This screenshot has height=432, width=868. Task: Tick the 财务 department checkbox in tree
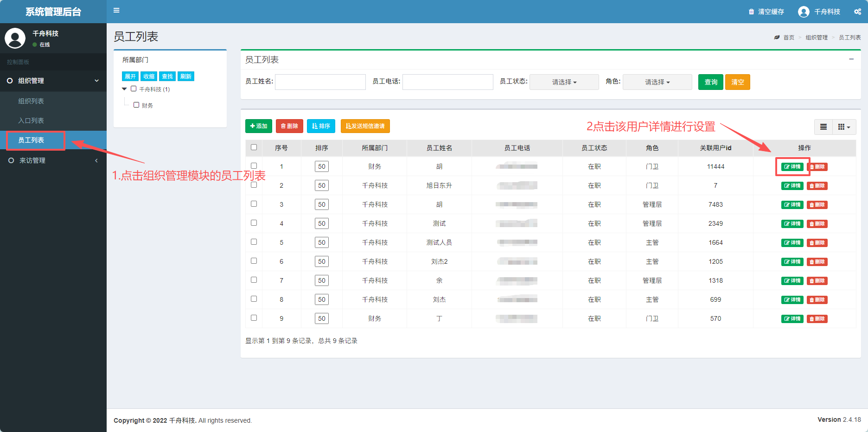(136, 105)
